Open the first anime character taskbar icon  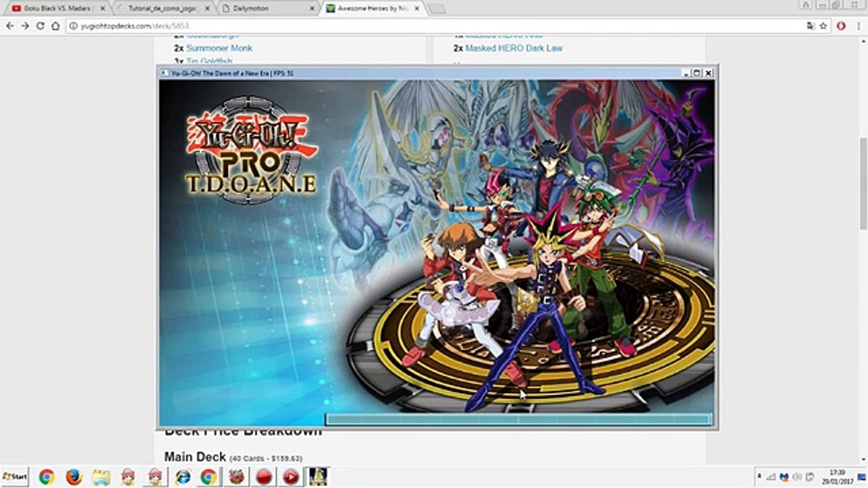click(128, 476)
